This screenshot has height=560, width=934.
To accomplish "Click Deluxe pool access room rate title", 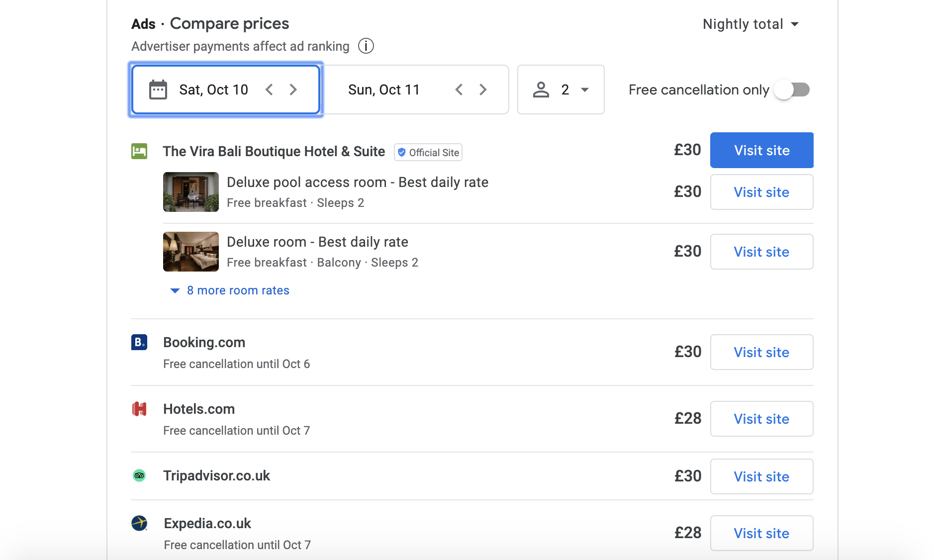I will [358, 182].
